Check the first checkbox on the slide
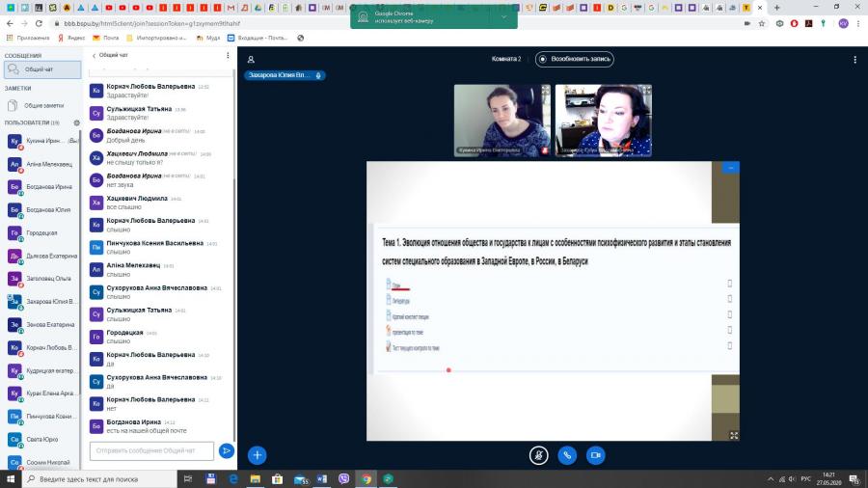Image resolution: width=868 pixels, height=488 pixels. click(730, 284)
